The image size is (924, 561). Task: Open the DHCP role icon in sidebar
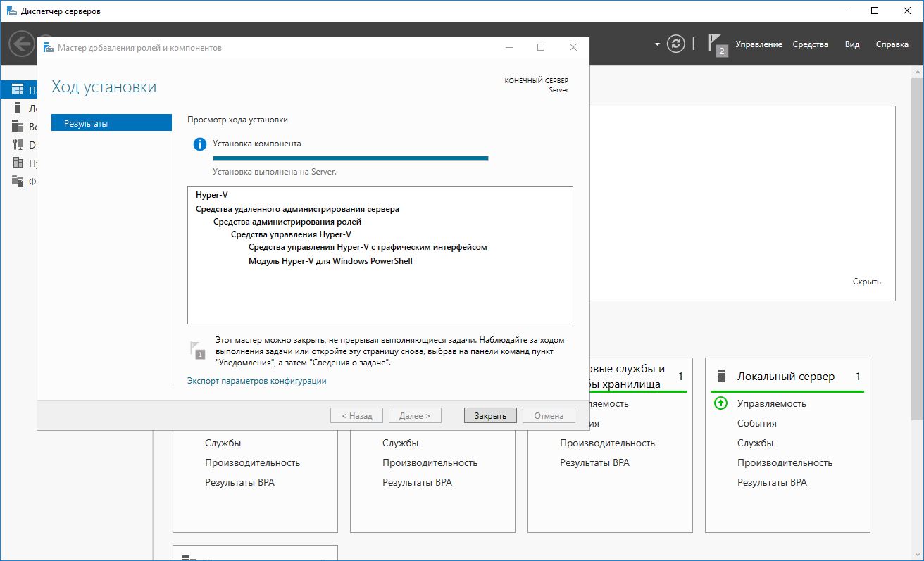click(18, 145)
